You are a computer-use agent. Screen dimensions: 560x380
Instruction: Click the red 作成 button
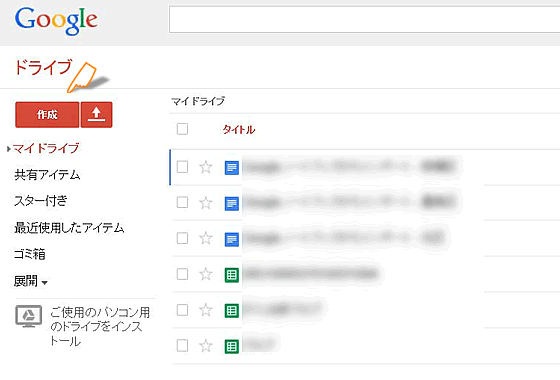(x=47, y=115)
